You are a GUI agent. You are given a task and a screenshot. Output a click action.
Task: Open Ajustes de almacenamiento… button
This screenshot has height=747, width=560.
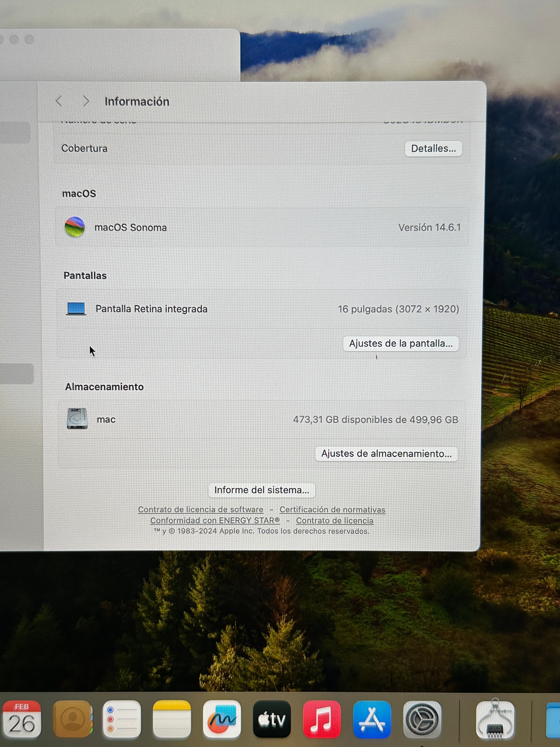pos(386,454)
